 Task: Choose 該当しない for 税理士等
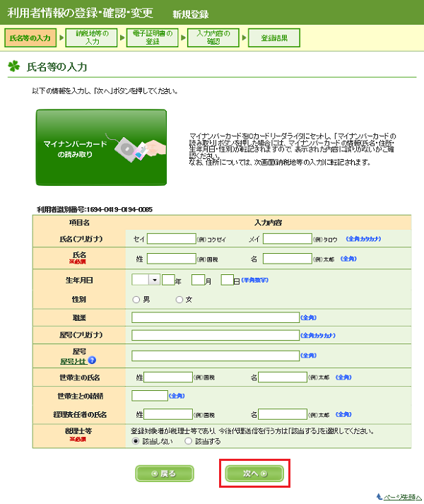(x=136, y=441)
